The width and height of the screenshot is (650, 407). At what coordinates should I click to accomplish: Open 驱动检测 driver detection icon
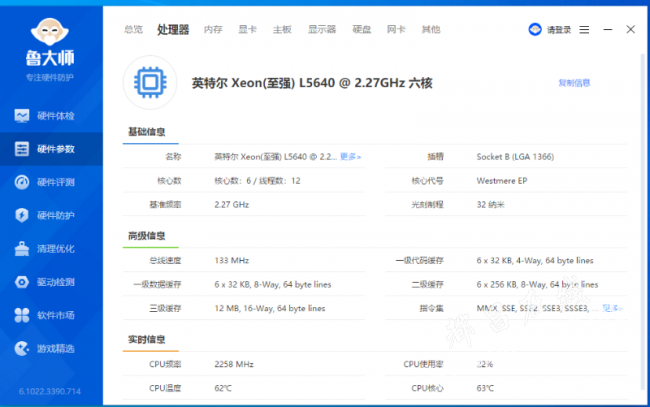(22, 282)
